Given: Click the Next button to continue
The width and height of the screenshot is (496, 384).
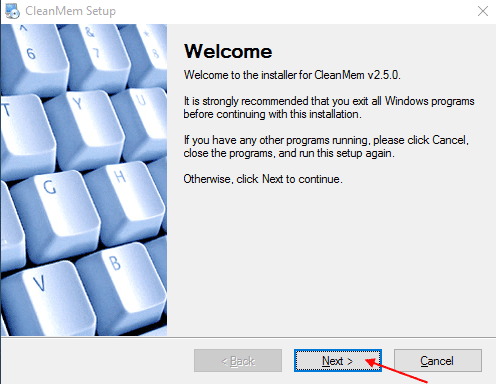Looking at the screenshot, I should click(x=338, y=360).
